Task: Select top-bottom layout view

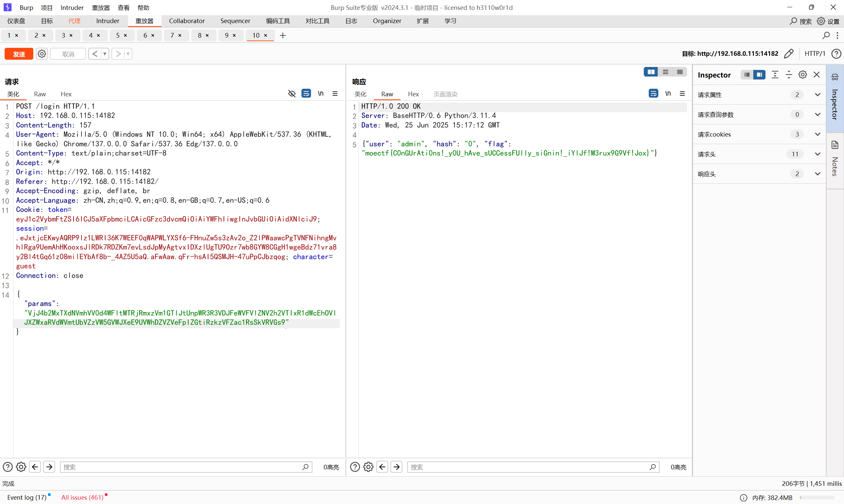Action: pyautogui.click(x=666, y=72)
